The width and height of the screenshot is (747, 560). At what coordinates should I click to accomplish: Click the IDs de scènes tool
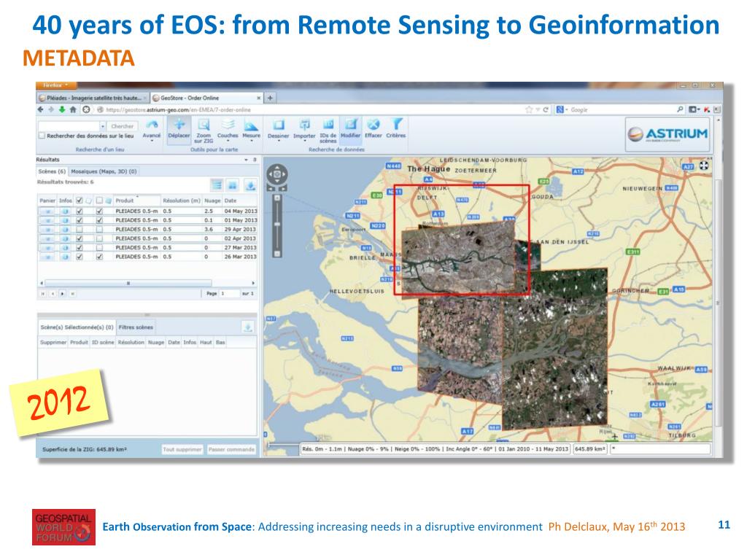click(x=328, y=131)
